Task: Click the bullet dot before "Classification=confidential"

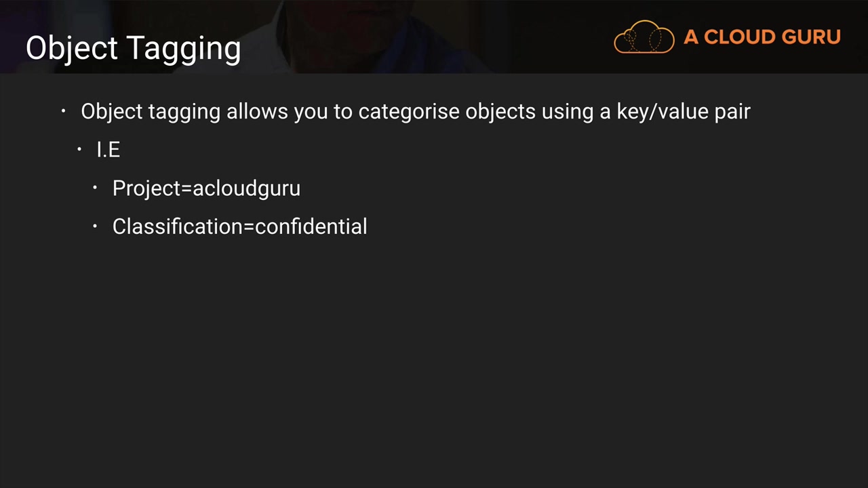Action: pyautogui.click(x=95, y=226)
